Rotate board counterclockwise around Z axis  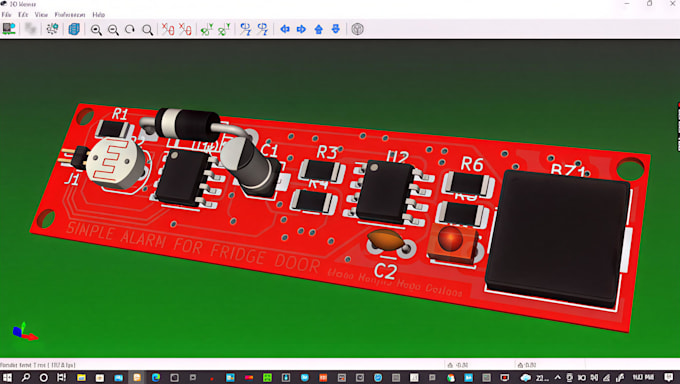[x=263, y=29]
